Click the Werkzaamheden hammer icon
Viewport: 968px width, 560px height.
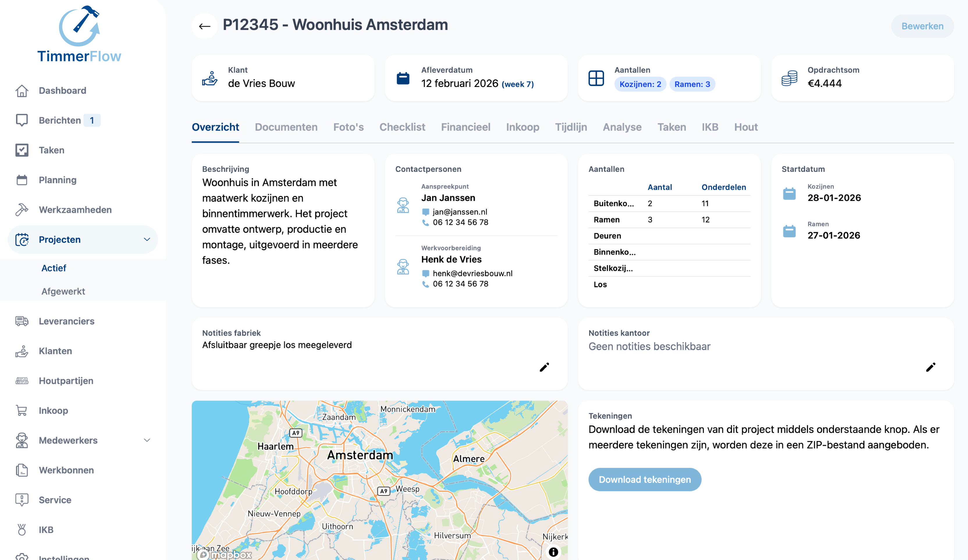tap(22, 210)
